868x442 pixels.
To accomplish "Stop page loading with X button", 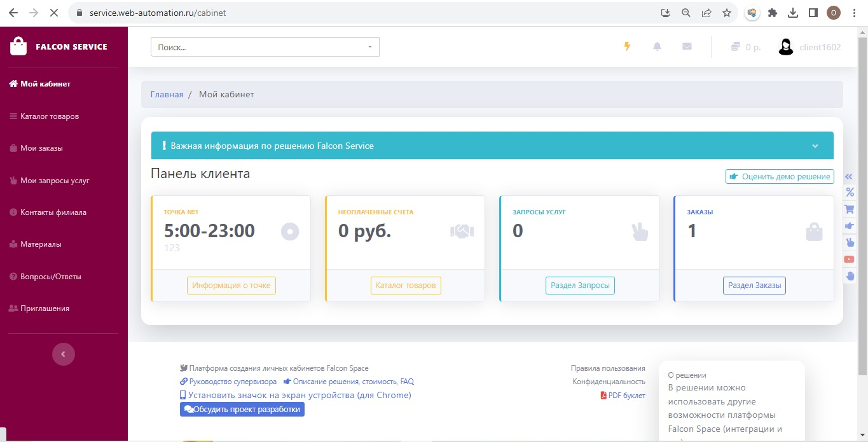I will click(x=55, y=12).
